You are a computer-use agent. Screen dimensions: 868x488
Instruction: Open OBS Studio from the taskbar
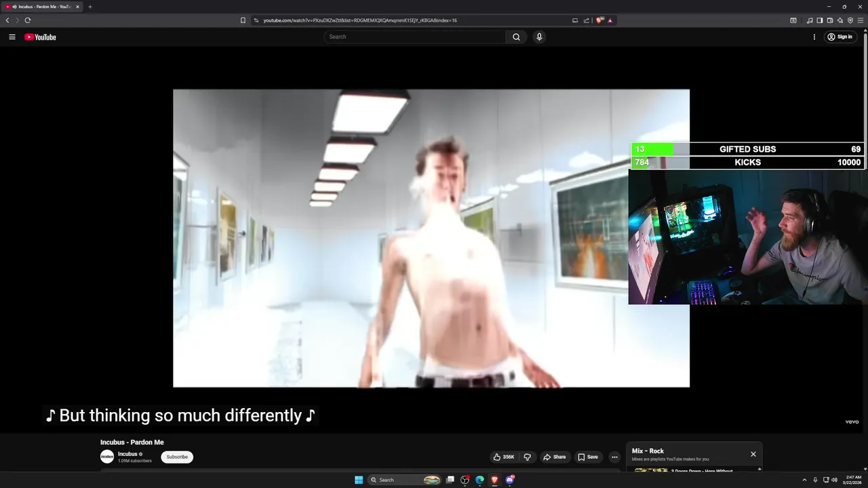[x=465, y=480]
